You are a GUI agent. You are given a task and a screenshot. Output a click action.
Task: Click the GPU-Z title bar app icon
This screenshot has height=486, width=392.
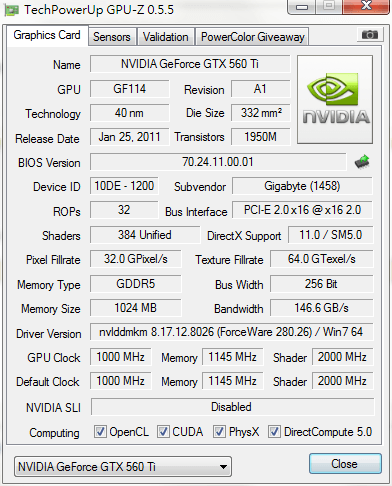[11, 10]
